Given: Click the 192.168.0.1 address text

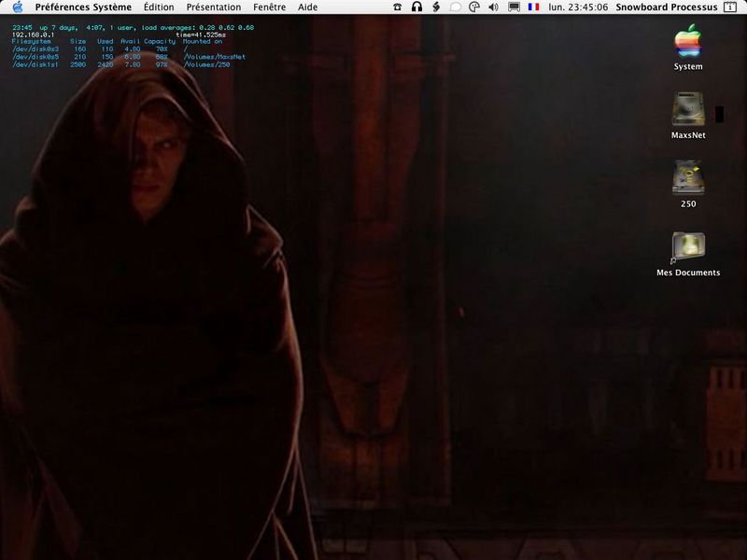Looking at the screenshot, I should coord(33,35).
